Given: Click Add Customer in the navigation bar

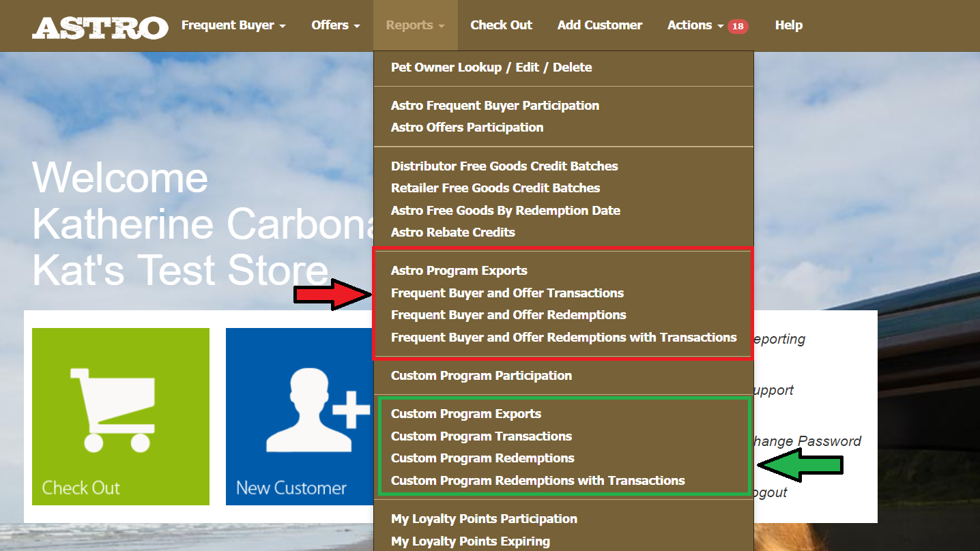Looking at the screenshot, I should [600, 25].
